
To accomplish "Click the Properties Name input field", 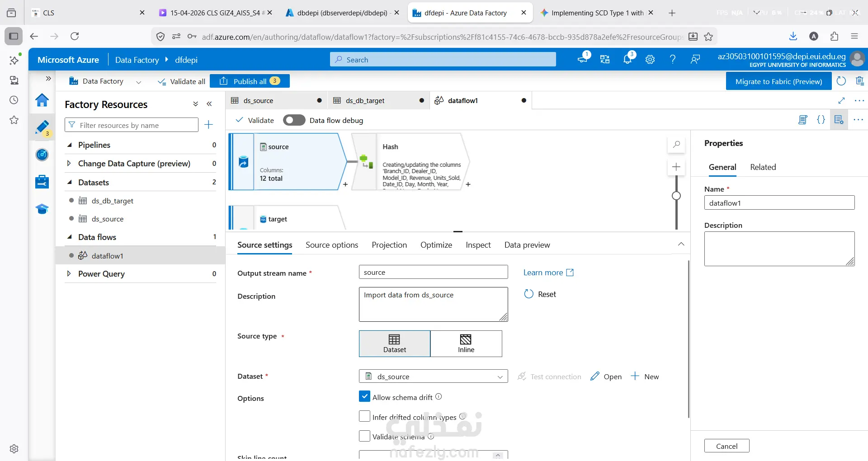I will (x=779, y=203).
